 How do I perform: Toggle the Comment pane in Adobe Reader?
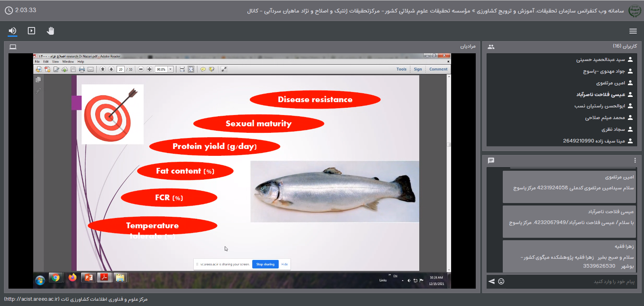point(438,69)
